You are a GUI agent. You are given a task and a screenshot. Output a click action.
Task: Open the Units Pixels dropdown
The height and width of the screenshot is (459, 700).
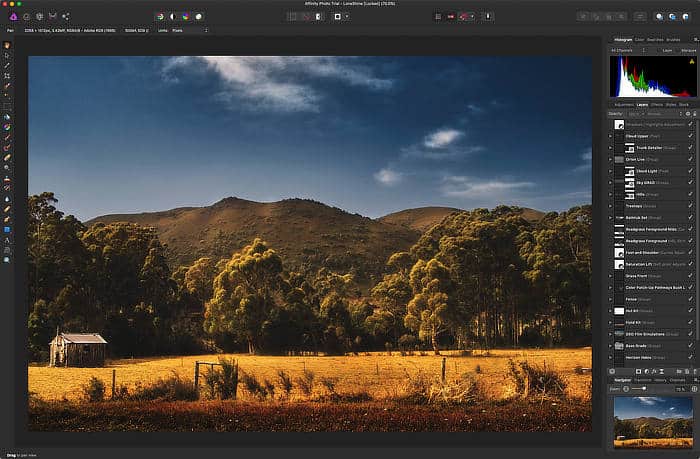(x=190, y=30)
